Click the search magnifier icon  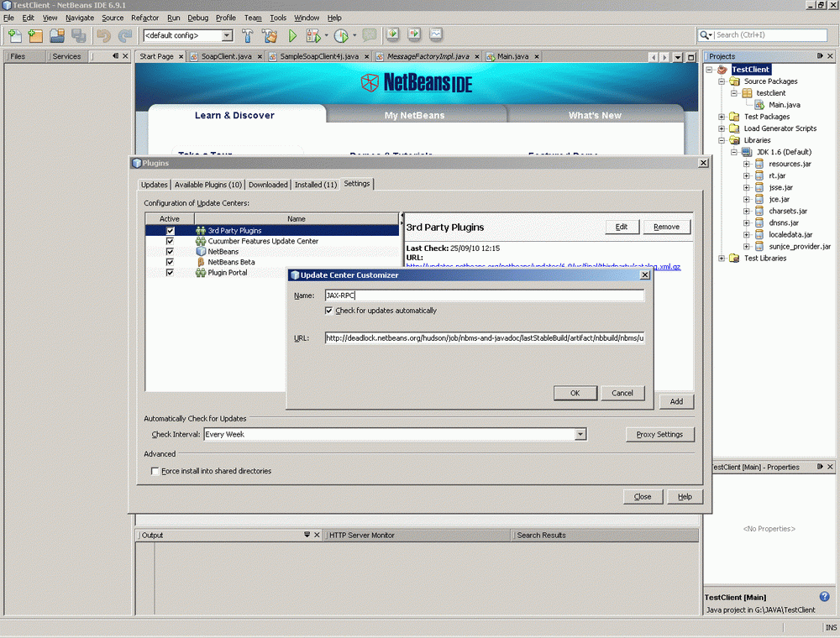(x=704, y=34)
